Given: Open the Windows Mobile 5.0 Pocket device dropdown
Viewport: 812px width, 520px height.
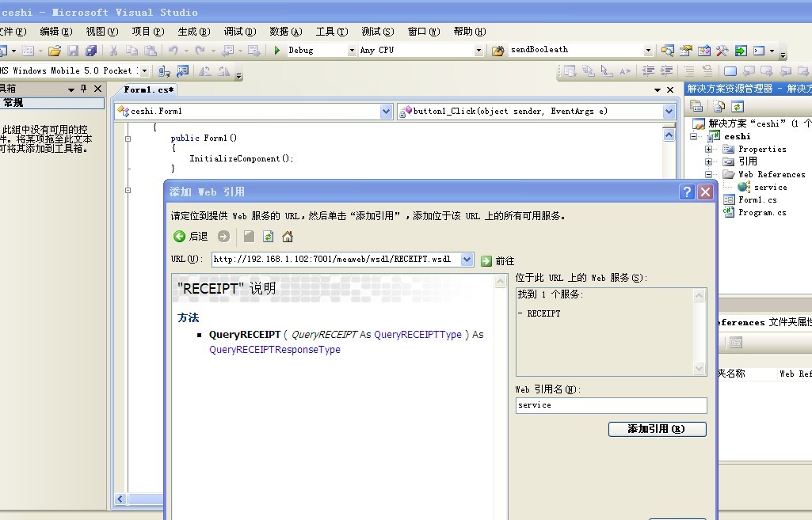Looking at the screenshot, I should point(144,71).
